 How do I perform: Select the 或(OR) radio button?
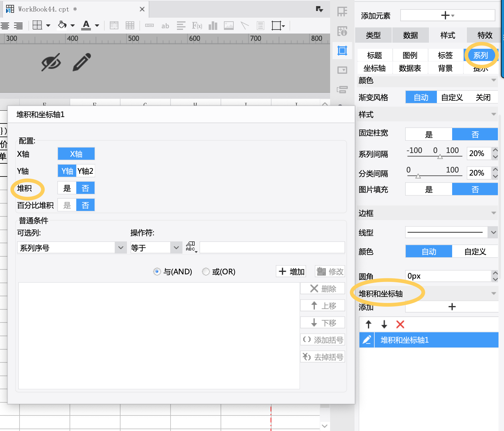206,272
